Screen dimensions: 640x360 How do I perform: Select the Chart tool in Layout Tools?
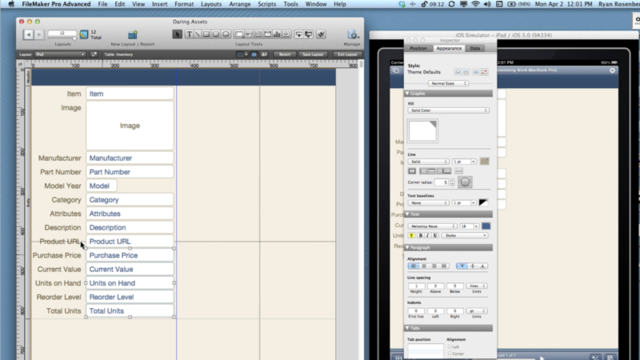coord(277,34)
